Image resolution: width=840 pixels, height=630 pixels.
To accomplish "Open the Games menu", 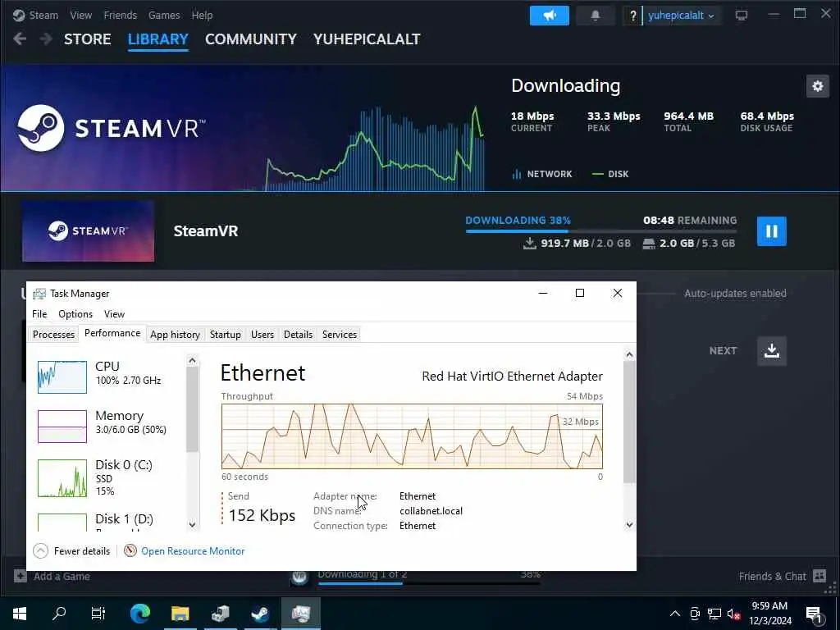I will (x=164, y=15).
